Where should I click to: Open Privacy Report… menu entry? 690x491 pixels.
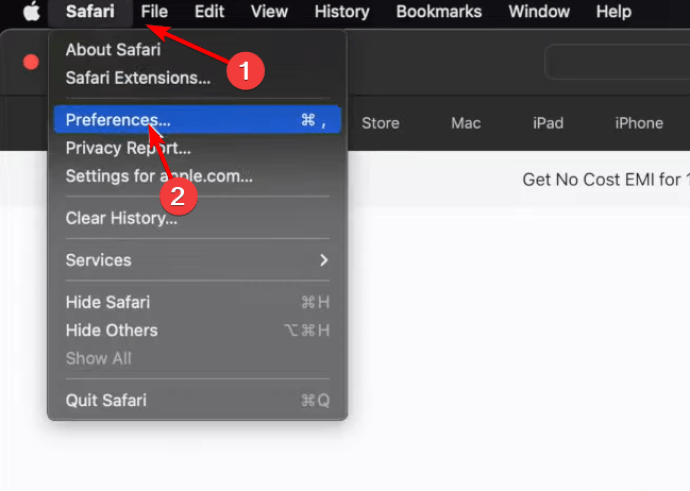pyautogui.click(x=197, y=148)
